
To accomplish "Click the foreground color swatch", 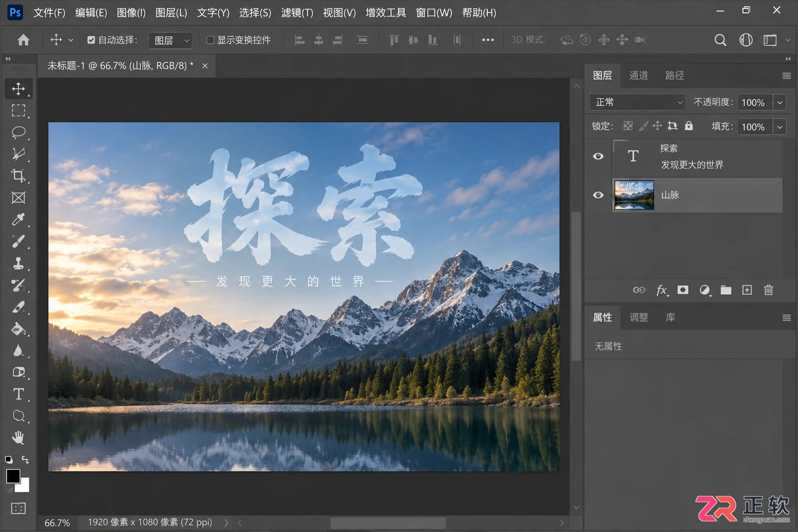I will click(x=13, y=476).
